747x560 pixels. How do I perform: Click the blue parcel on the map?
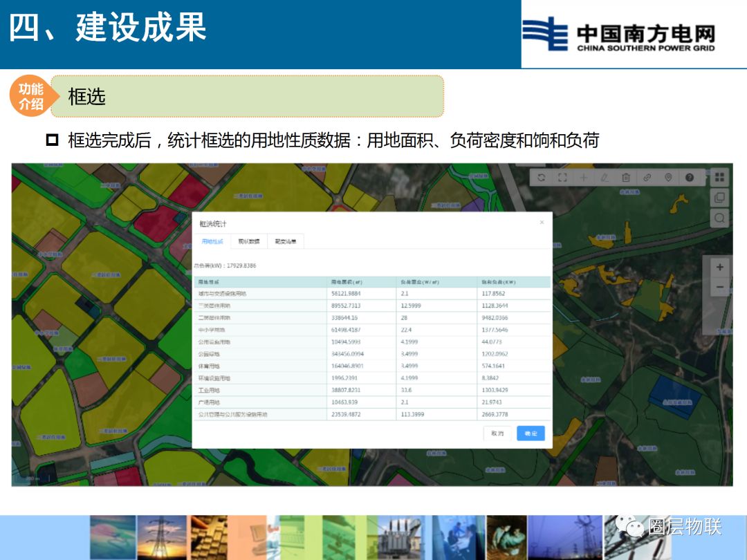pos(675,398)
